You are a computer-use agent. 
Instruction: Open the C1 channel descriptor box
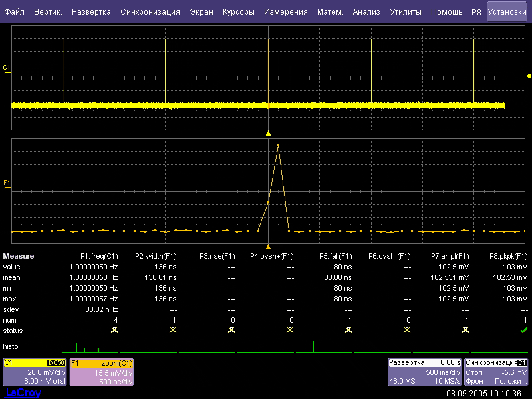(x=35, y=372)
